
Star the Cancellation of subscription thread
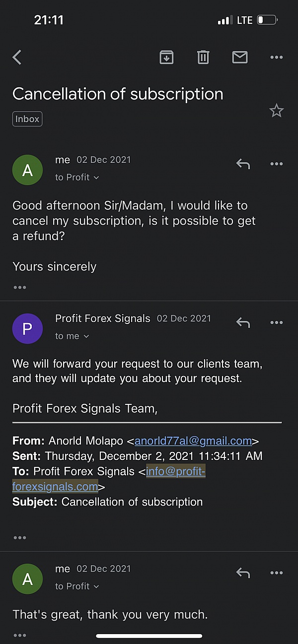(276, 111)
